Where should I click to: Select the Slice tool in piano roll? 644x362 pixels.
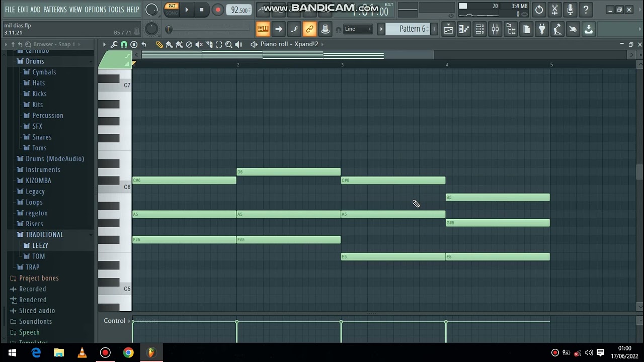(209, 44)
